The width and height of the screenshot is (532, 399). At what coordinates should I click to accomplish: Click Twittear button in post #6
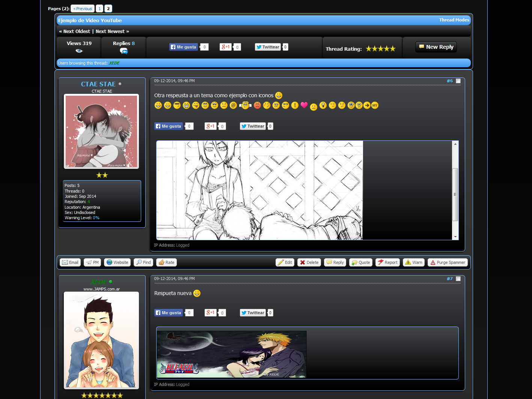click(x=253, y=126)
